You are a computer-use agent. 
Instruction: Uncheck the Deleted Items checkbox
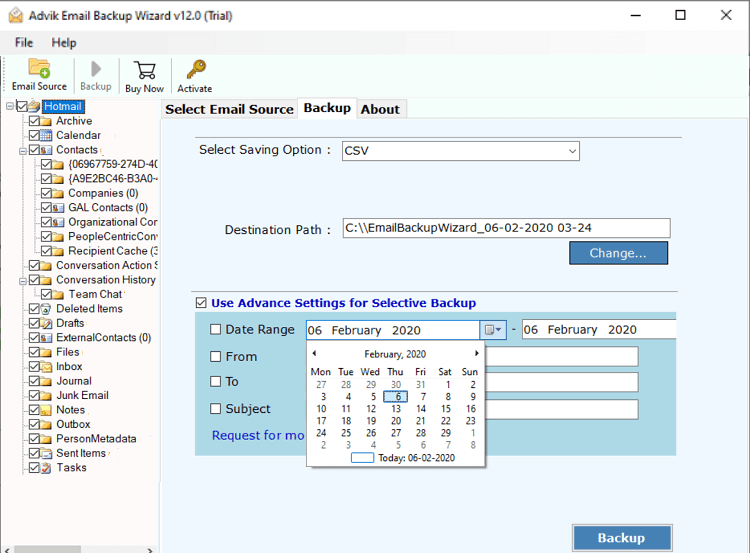[34, 309]
